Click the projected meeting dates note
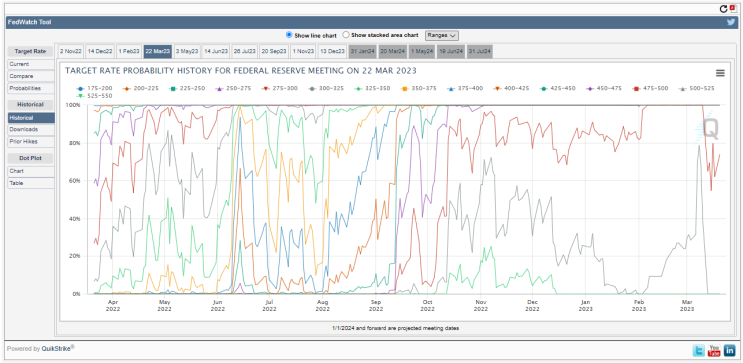Viewport: 743px width, 363px height. tap(396, 328)
